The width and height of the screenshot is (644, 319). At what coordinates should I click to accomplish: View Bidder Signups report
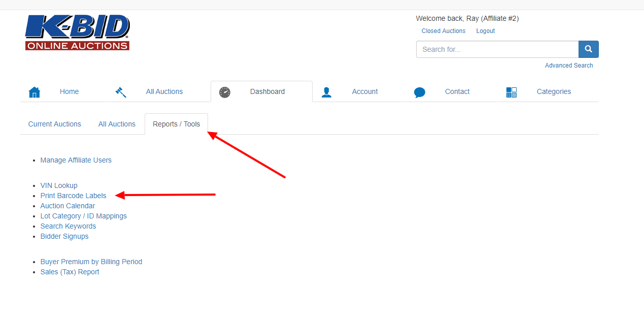click(x=64, y=236)
